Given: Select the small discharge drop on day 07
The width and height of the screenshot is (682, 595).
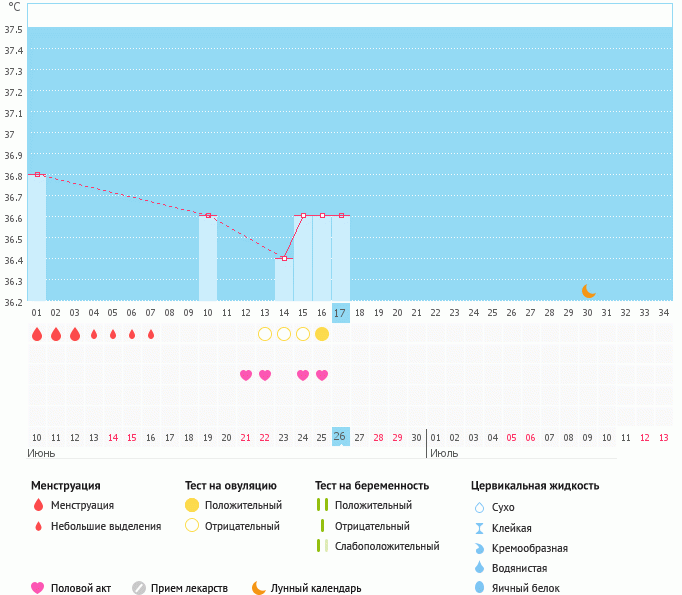Looking at the screenshot, I should (151, 334).
